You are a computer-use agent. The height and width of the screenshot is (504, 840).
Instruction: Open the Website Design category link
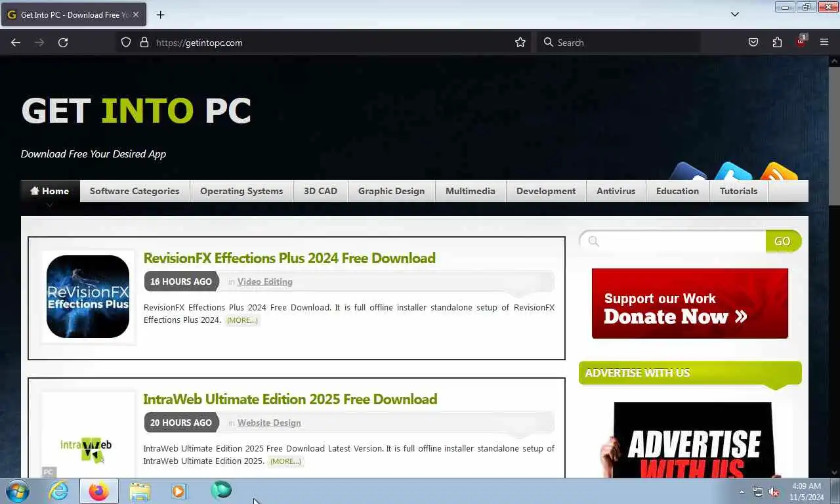[x=269, y=423]
